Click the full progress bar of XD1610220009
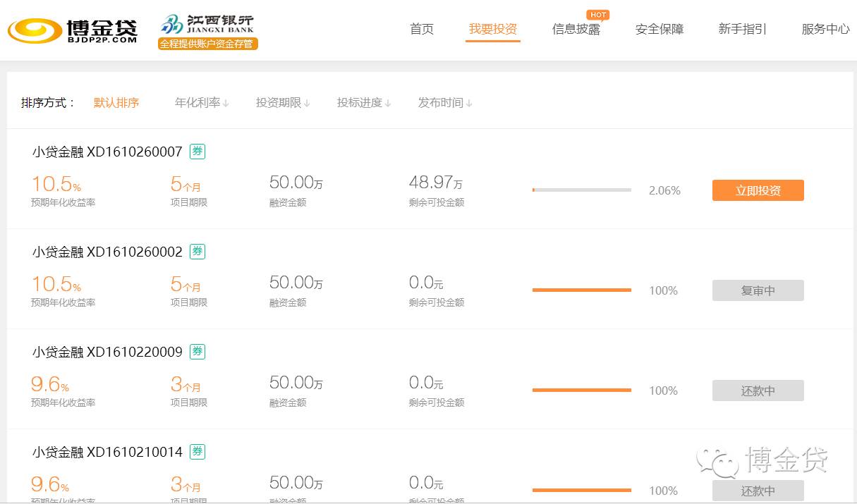The image size is (857, 504). coord(582,391)
